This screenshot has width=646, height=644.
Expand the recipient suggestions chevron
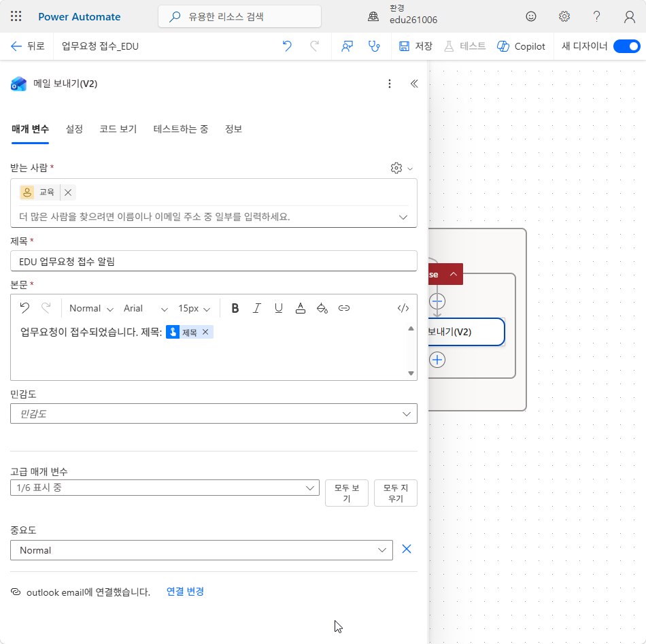403,217
